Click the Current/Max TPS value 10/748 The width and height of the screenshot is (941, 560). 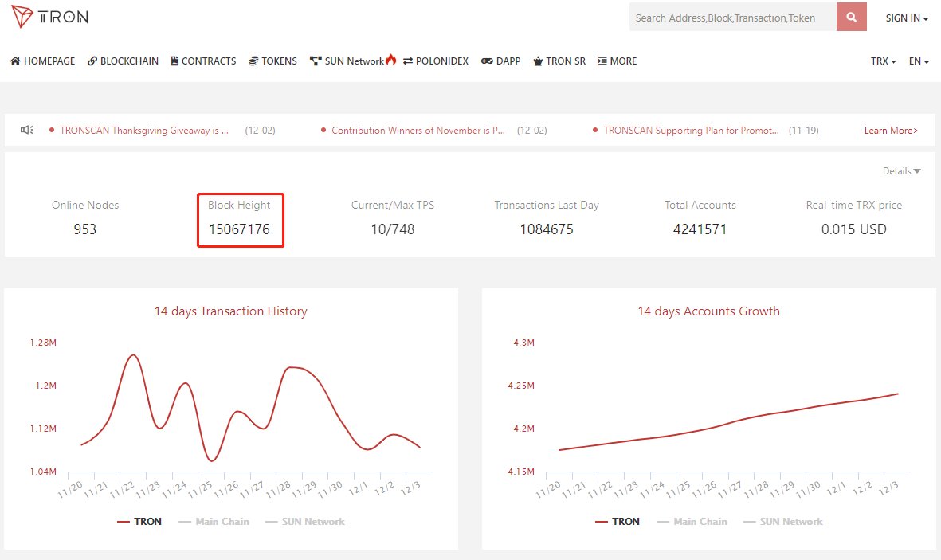pos(393,229)
